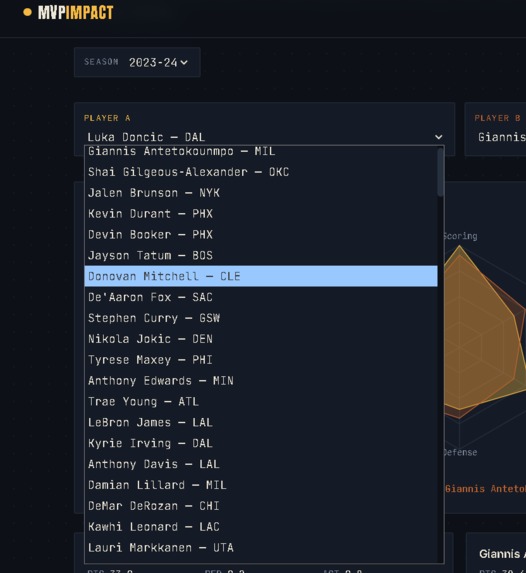
Task: Select Stephen Curry — GSW option
Action: point(261,318)
